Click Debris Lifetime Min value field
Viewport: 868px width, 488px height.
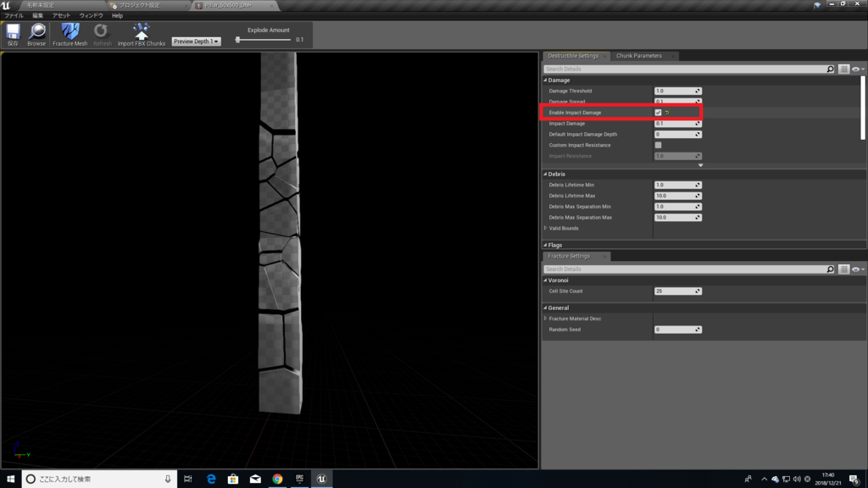(677, 186)
